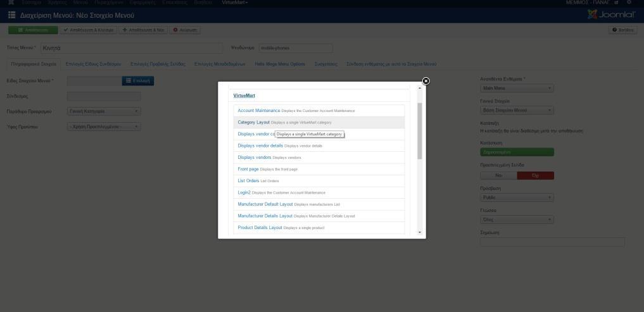Click the Joomla icon in top-left corner
Image resolution: width=644 pixels, height=312 pixels.
11,3
